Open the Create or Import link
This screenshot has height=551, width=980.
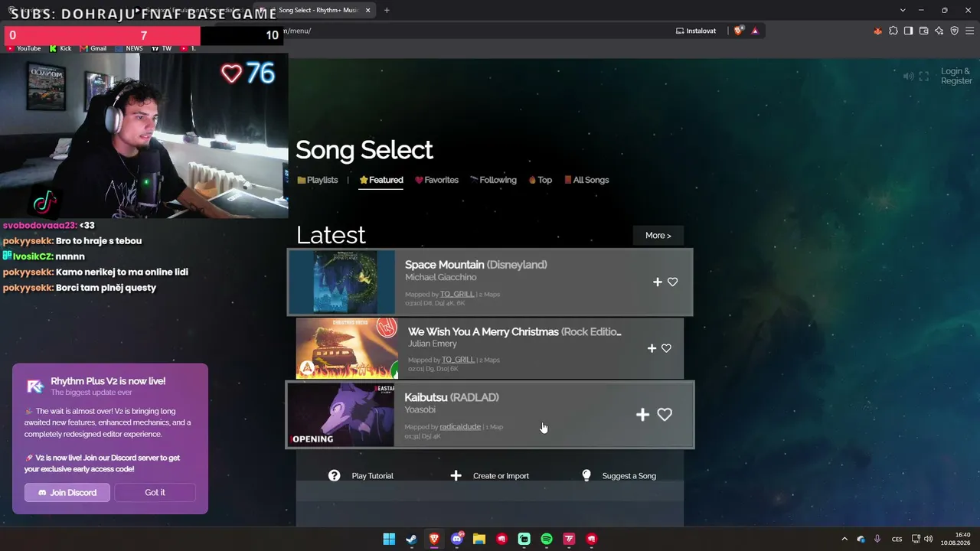[x=501, y=476]
